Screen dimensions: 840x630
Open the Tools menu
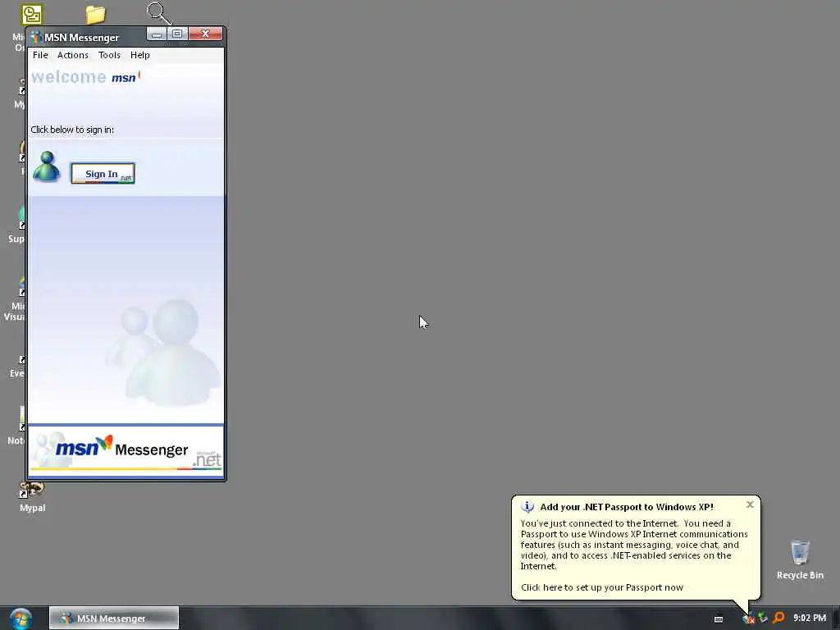tap(109, 55)
